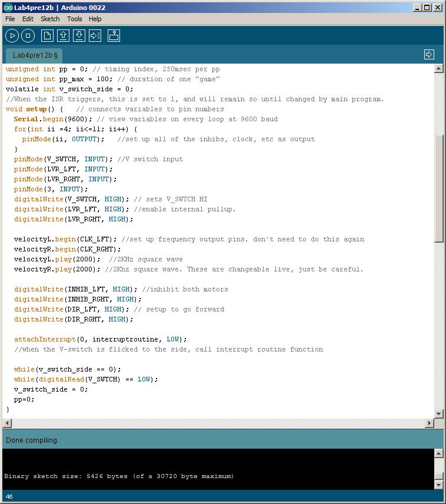Open the Tools menu

click(x=75, y=19)
